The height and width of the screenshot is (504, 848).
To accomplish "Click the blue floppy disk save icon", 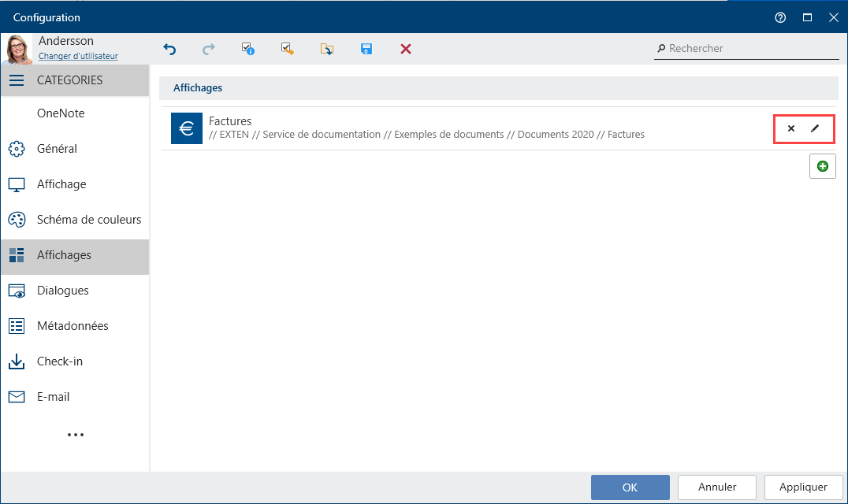I will [366, 49].
